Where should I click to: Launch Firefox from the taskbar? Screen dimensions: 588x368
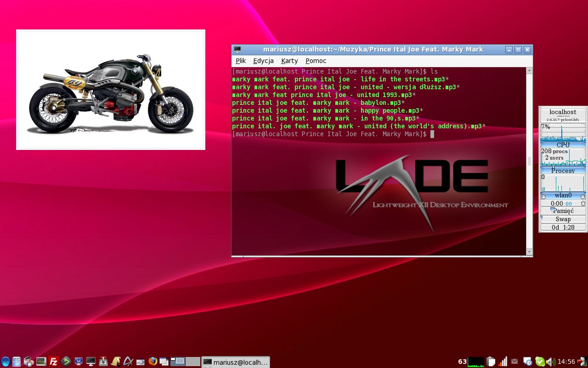(x=153, y=362)
